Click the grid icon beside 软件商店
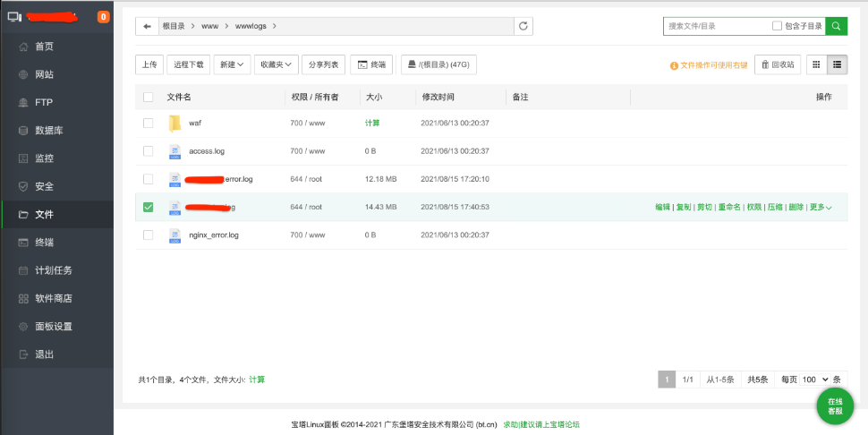Image resolution: width=868 pixels, height=435 pixels. (23, 298)
